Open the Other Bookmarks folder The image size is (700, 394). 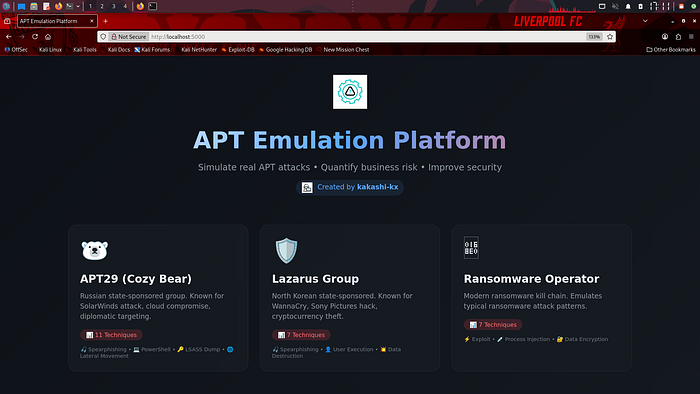671,50
